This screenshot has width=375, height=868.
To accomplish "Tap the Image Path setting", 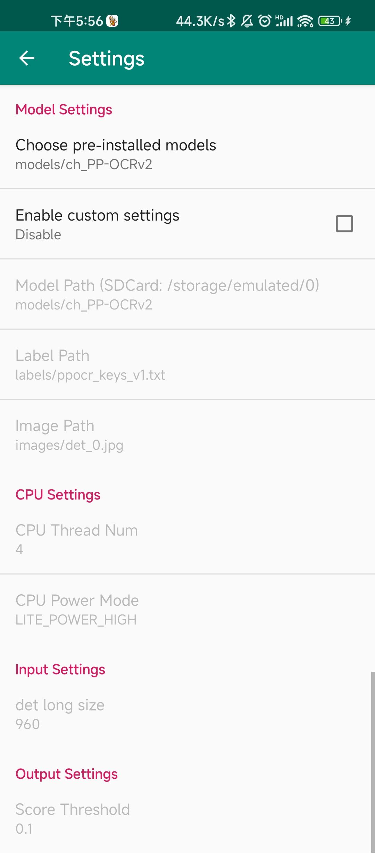I will click(69, 435).
